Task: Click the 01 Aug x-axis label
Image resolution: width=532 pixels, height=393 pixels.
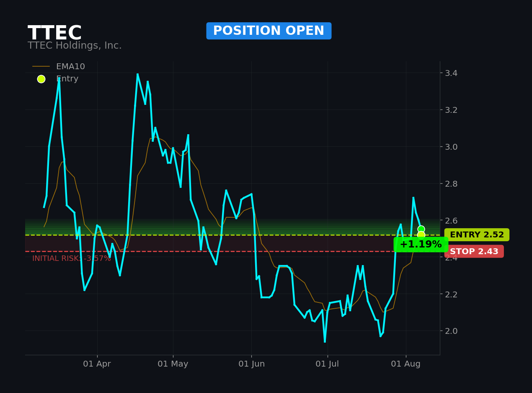Action: tap(405, 364)
